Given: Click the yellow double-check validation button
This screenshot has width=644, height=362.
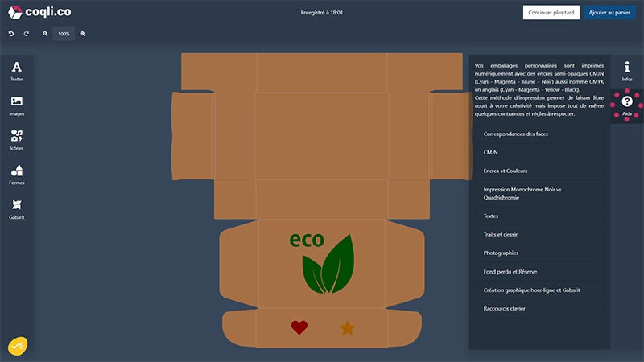Looking at the screenshot, I should [17, 346].
